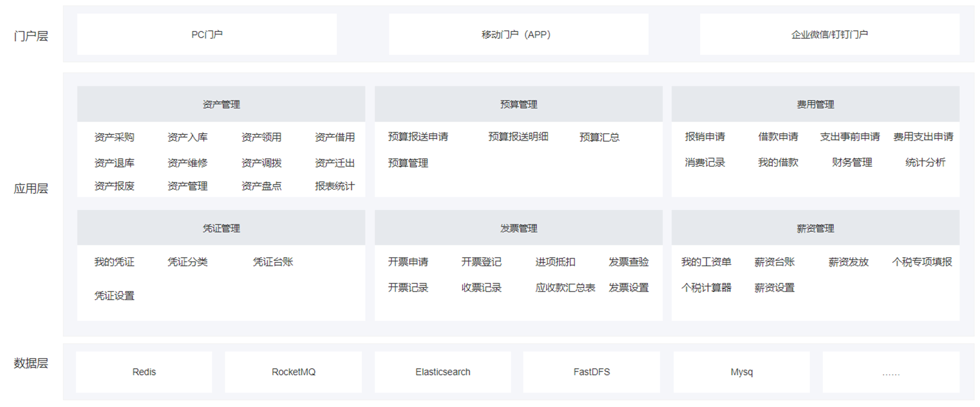The image size is (980, 407).
Task: Open 资产维修 item
Action: pyautogui.click(x=188, y=163)
